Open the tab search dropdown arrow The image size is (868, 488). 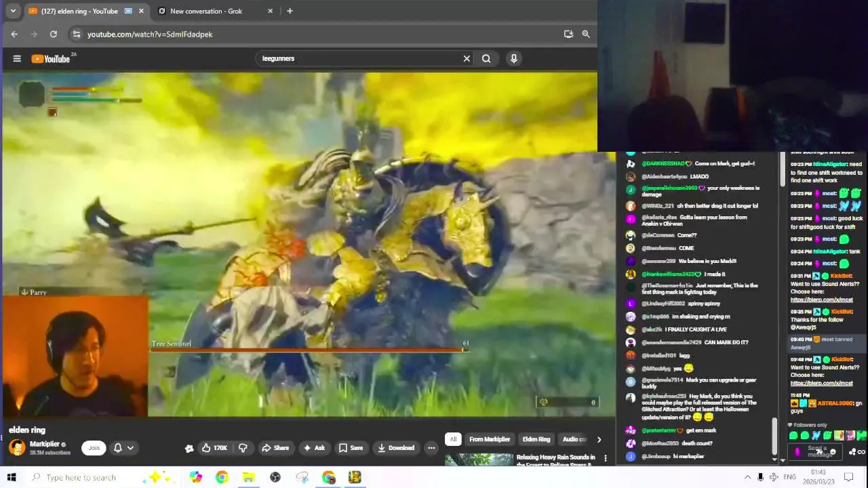click(13, 11)
